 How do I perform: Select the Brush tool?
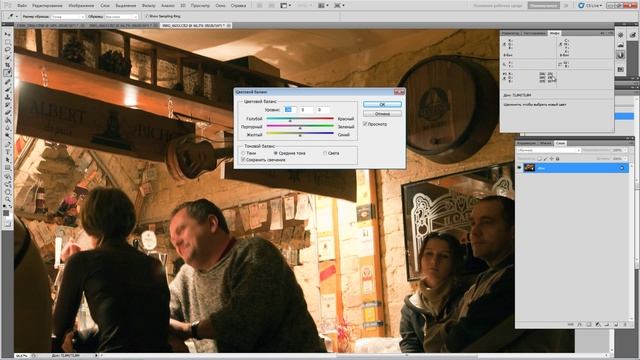[7, 89]
